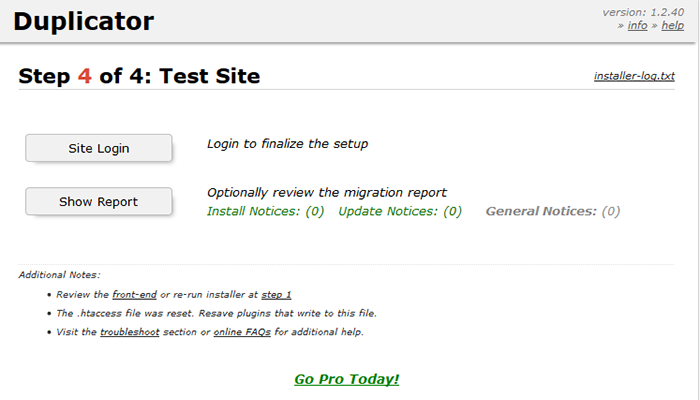Open the installer-log.txt link
The image size is (700, 400).
pyautogui.click(x=634, y=76)
